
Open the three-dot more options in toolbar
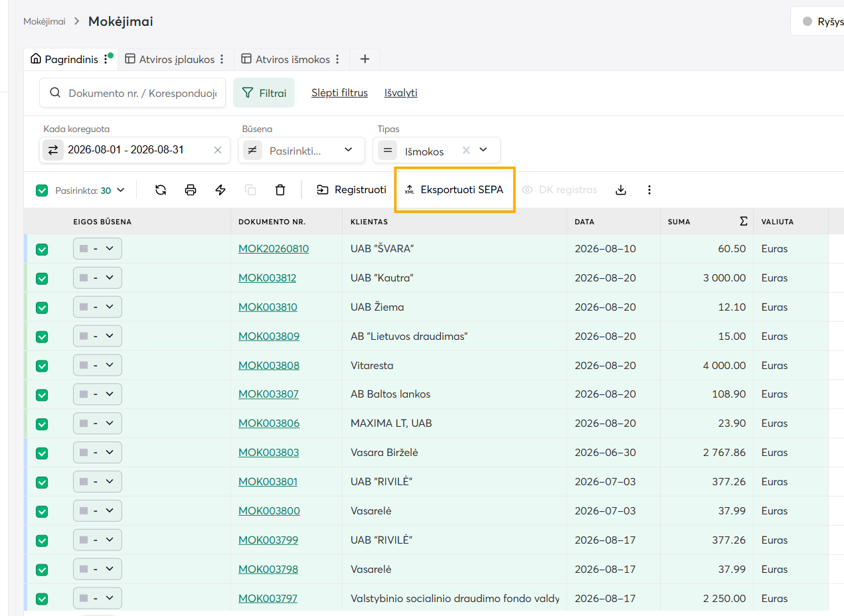click(x=649, y=190)
